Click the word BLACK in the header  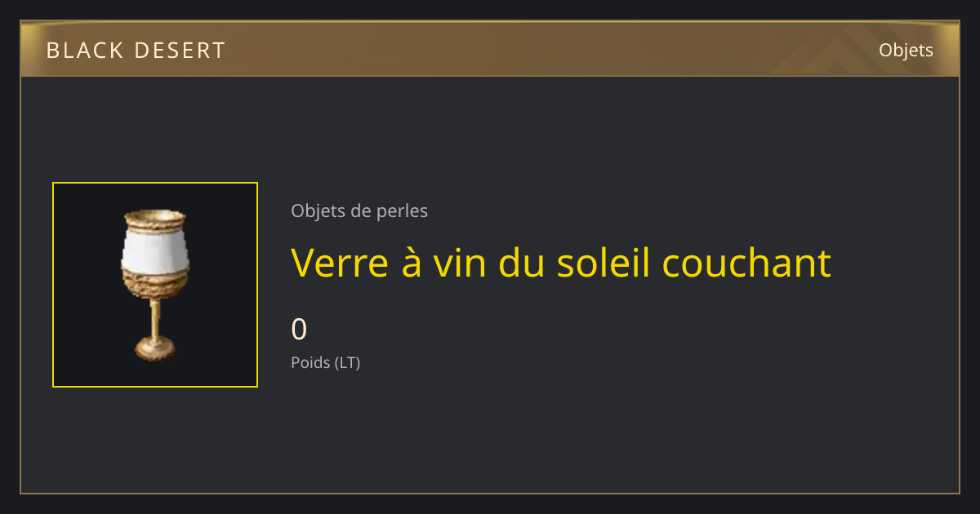[85, 51]
